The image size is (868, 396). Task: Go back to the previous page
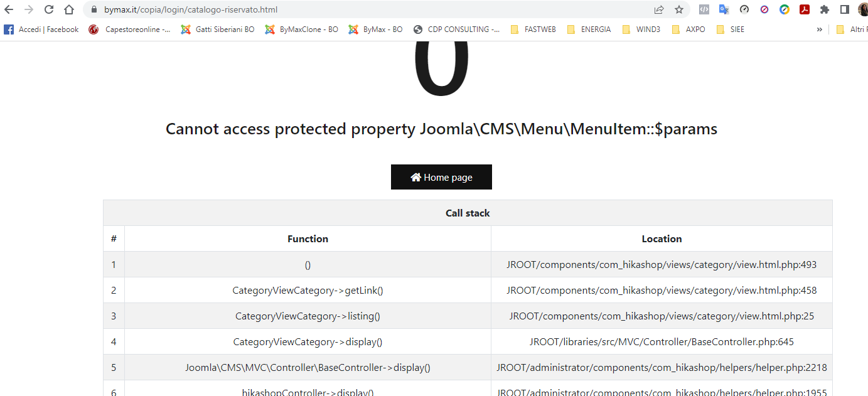point(9,9)
